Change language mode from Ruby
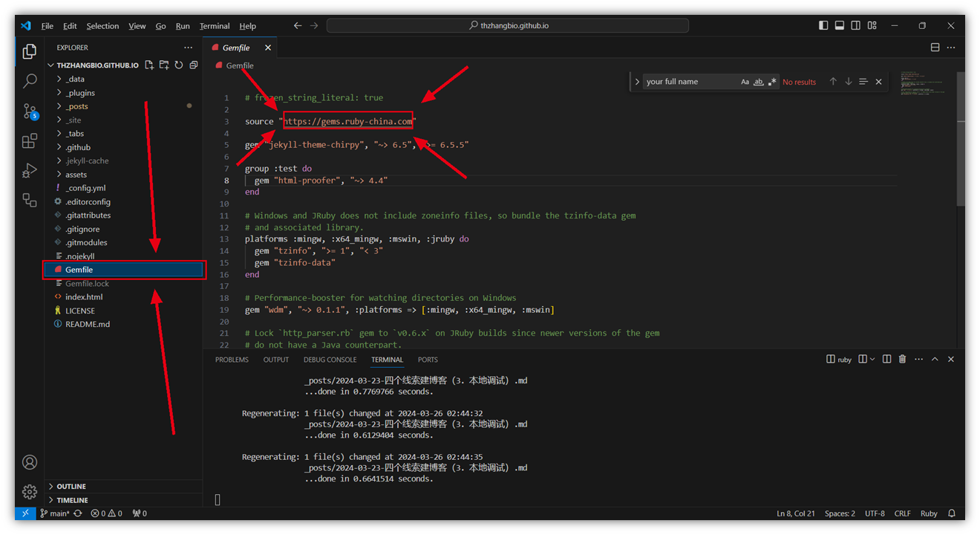The width and height of the screenshot is (980, 535). 929,513
